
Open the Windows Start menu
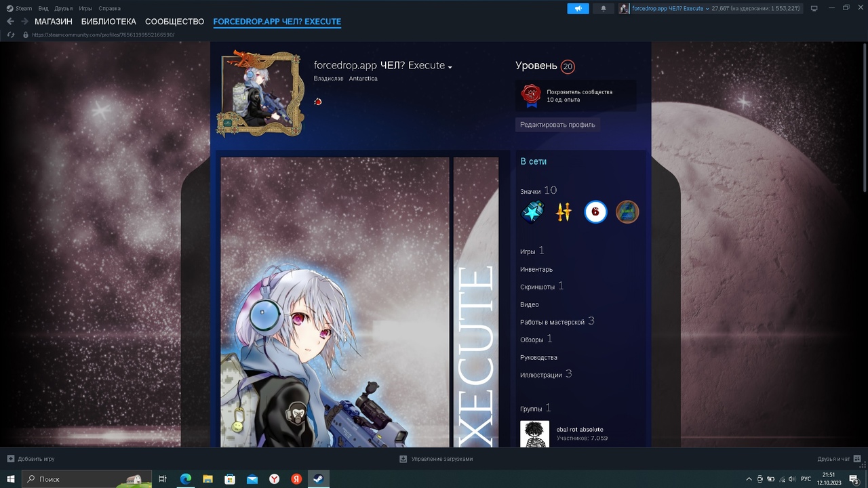pyautogui.click(x=11, y=479)
